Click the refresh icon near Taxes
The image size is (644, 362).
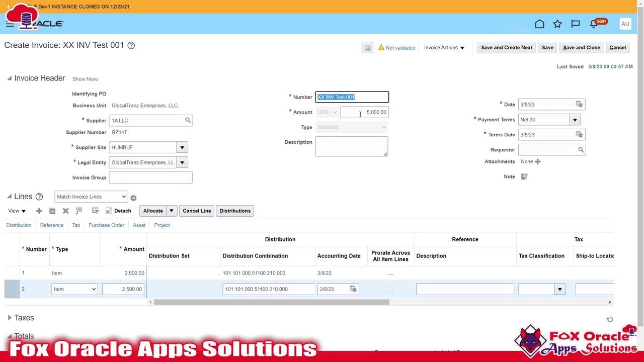click(x=609, y=319)
